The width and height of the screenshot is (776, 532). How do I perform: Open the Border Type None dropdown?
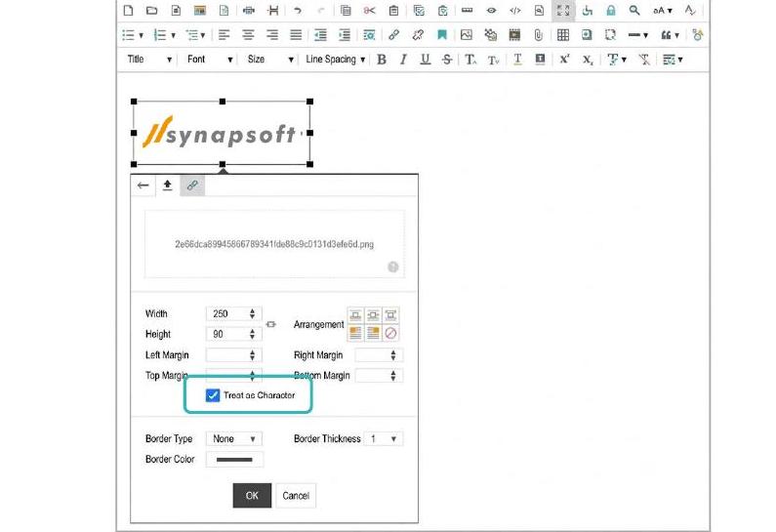[x=233, y=438]
